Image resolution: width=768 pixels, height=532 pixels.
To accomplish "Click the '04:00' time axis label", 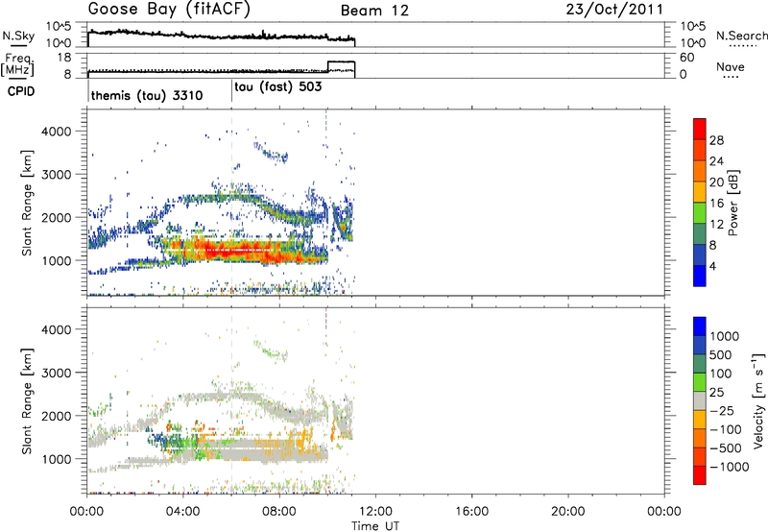I will pyautogui.click(x=182, y=512).
